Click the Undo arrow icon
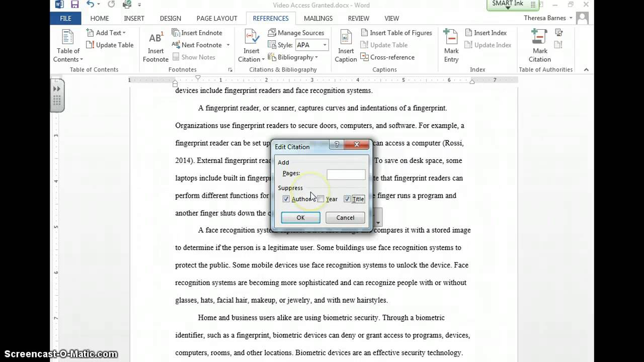The width and height of the screenshot is (644, 362). tap(90, 5)
